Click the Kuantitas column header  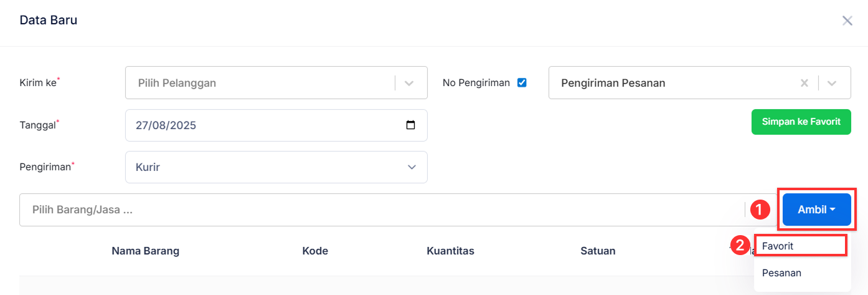[x=450, y=251]
